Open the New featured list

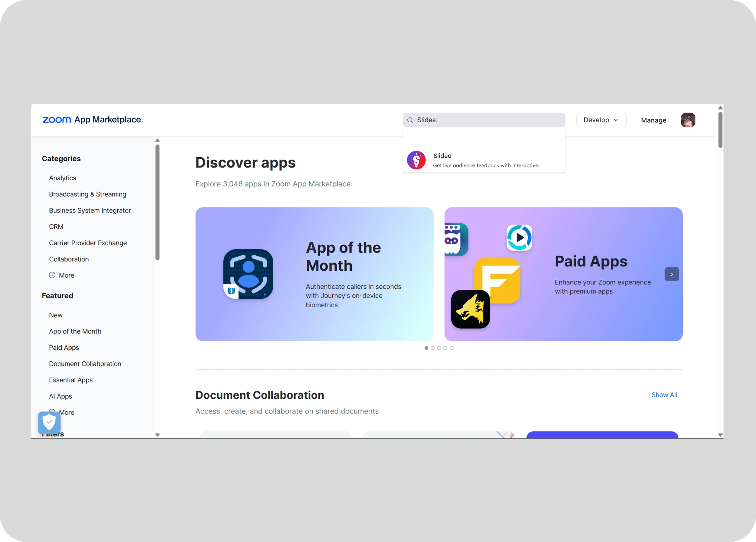[56, 315]
